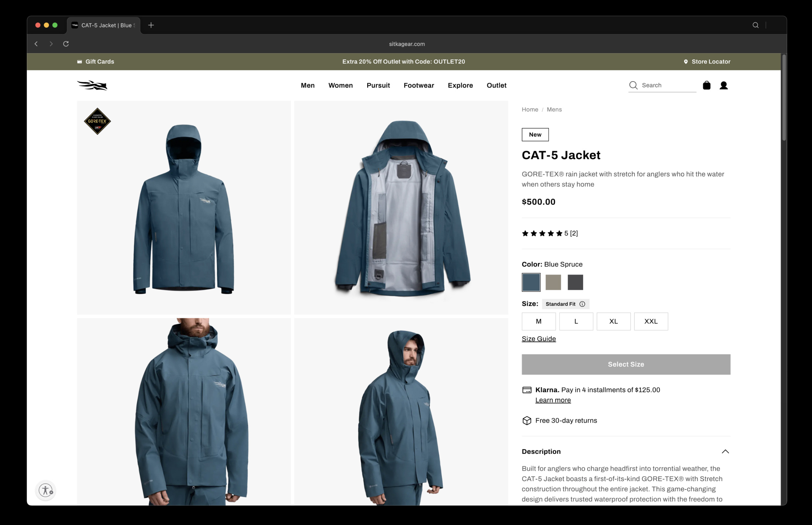The image size is (812, 525).
Task: Click the browser forward arrow
Action: point(51,44)
